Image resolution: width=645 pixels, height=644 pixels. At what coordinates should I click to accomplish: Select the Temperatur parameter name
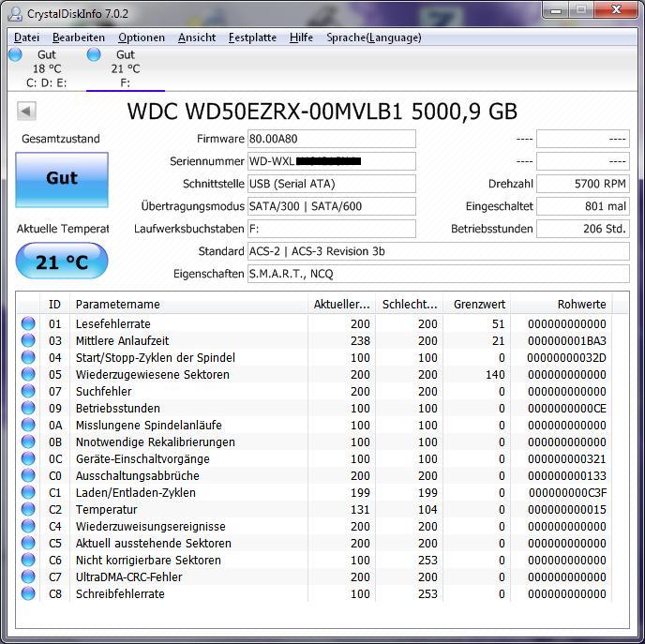tap(107, 510)
